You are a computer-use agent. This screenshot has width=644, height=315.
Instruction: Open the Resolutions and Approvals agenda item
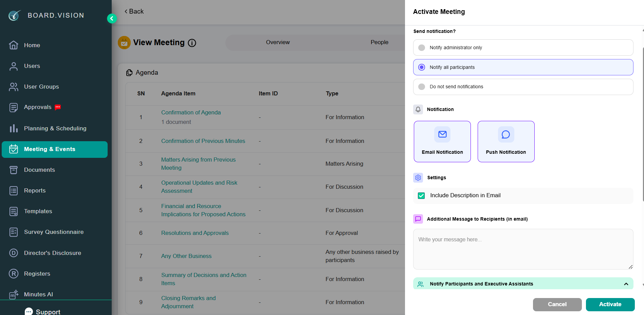tap(195, 233)
